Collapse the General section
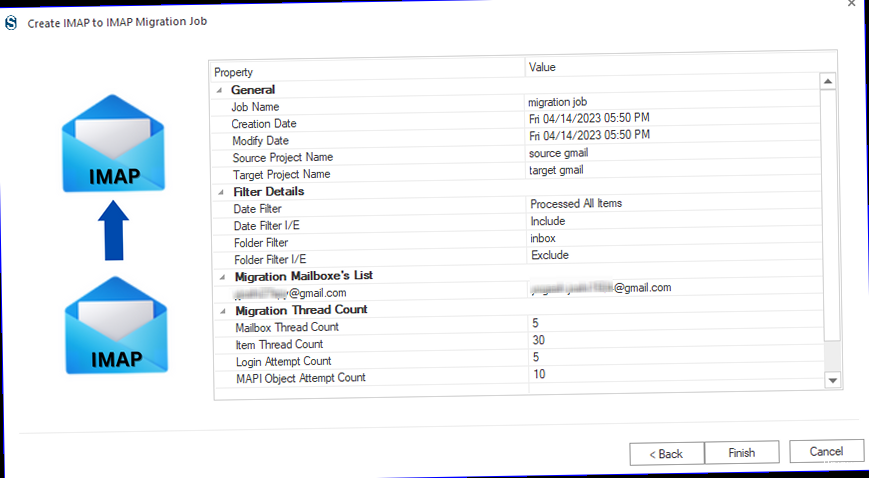869x478 pixels. (218, 90)
